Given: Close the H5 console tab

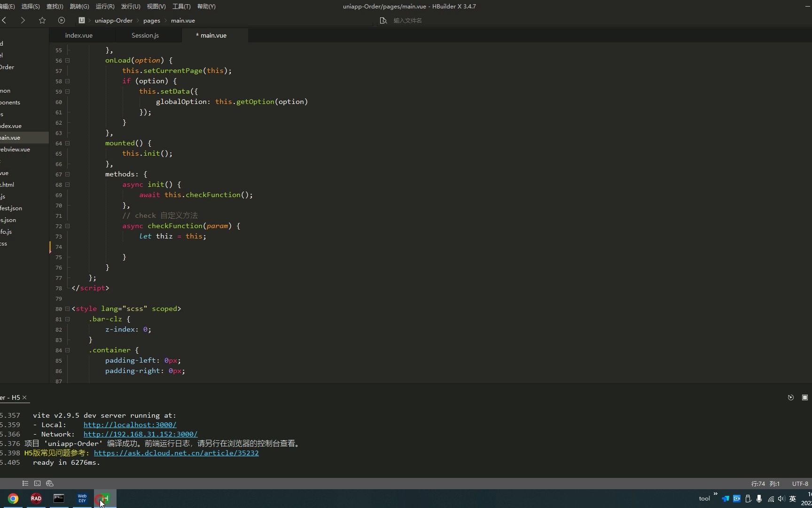Looking at the screenshot, I should point(24,397).
